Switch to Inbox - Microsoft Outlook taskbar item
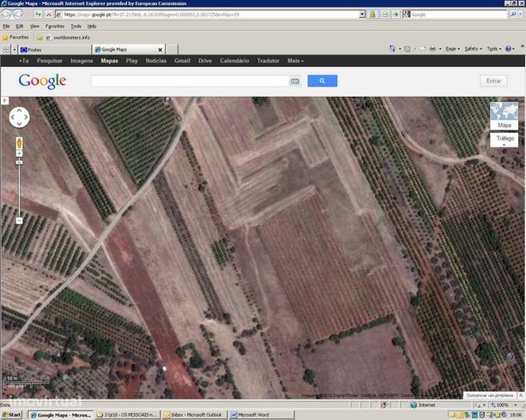 [194, 415]
